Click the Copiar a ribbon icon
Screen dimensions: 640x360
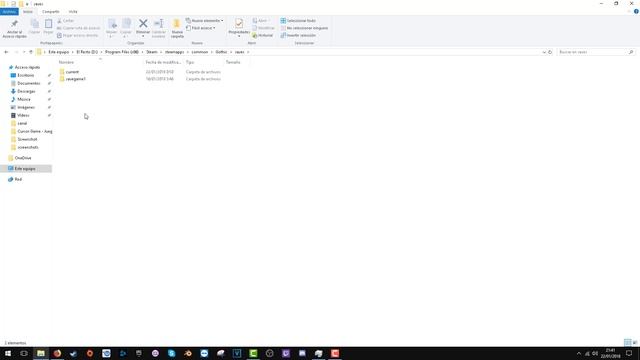click(126, 24)
